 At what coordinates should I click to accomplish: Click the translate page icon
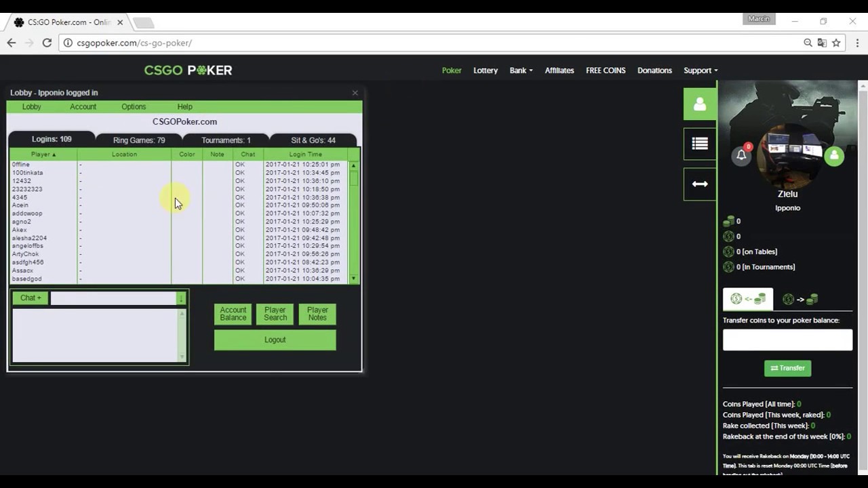pyautogui.click(x=822, y=43)
